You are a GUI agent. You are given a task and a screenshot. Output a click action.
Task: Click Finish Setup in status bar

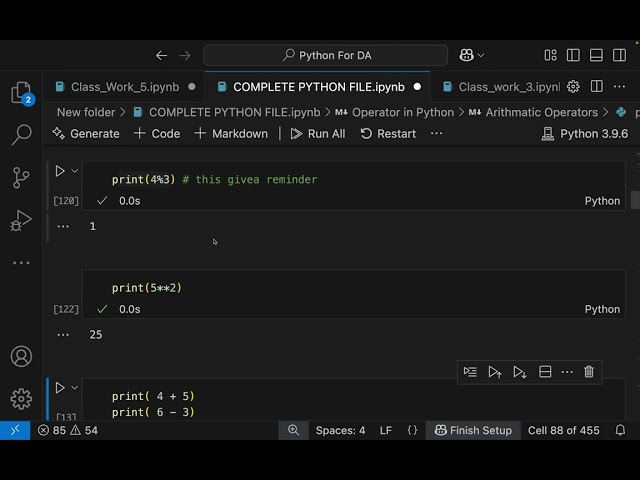[473, 430]
